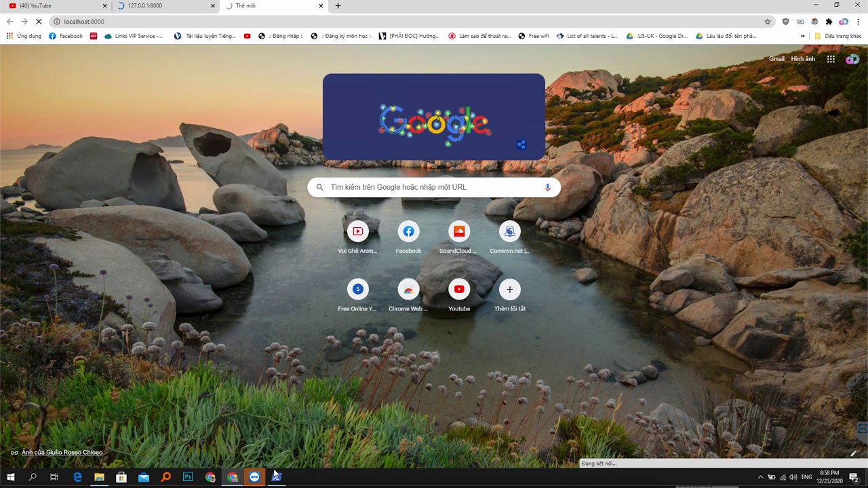Expand hidden bookmarks overflow chevron
Screen dimensions: 868x488
point(803,36)
